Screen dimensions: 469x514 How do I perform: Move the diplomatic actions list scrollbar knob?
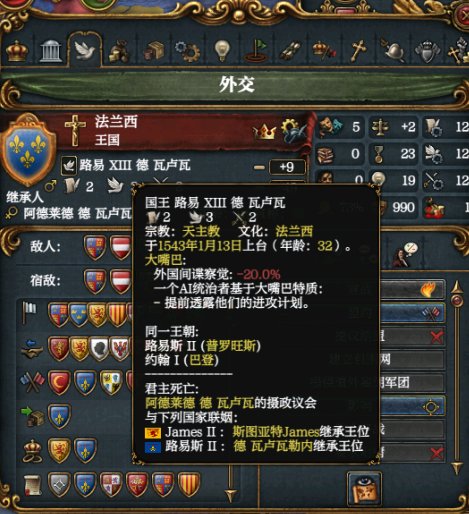point(457,300)
